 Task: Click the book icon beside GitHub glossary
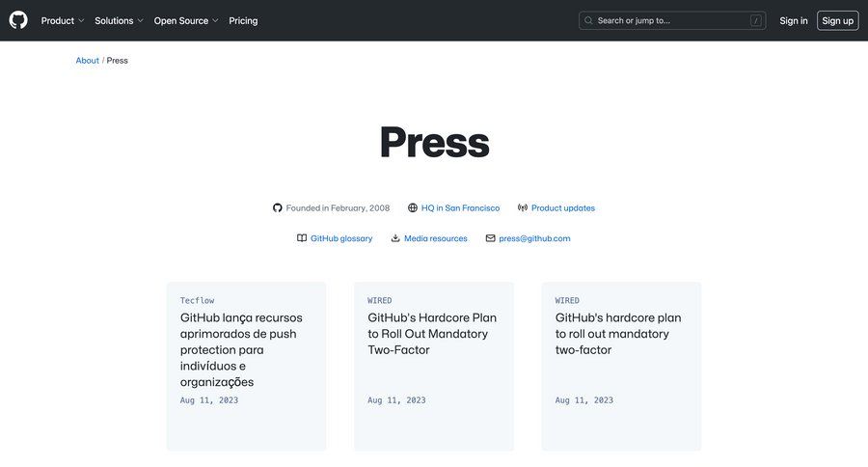tap(302, 238)
